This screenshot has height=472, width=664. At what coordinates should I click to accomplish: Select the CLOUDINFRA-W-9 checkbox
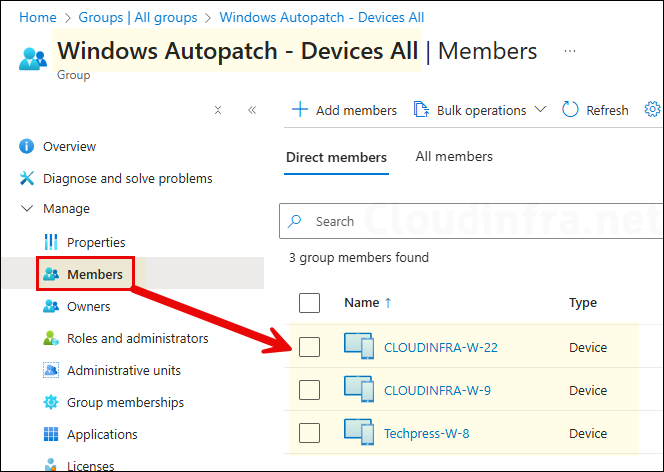coord(310,390)
